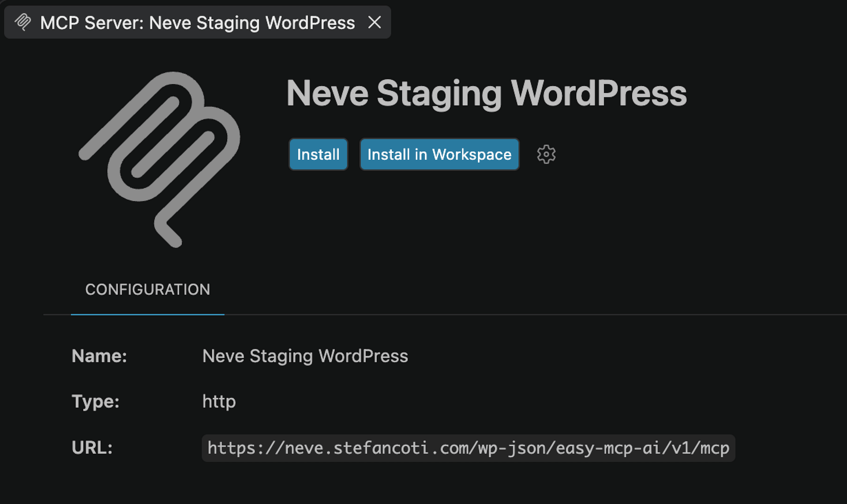Viewport: 847px width, 504px height.
Task: Click the Name: label
Action: pos(99,356)
